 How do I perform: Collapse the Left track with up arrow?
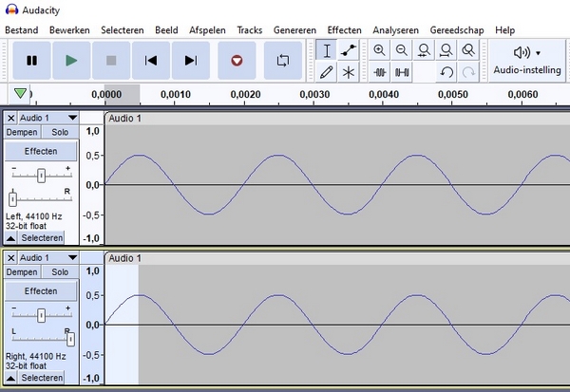click(x=10, y=238)
